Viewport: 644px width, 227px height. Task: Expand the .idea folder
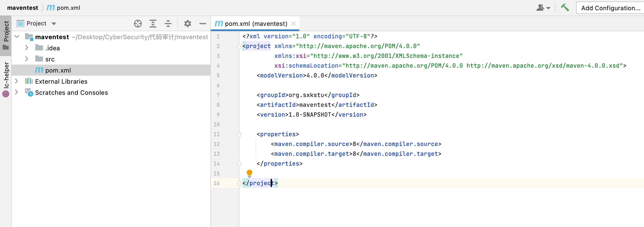point(27,48)
